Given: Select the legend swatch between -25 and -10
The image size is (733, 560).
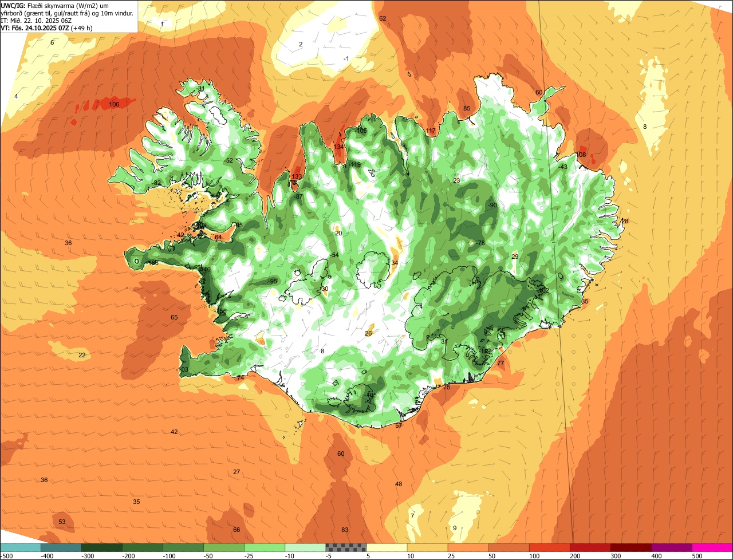Looking at the screenshot, I should [x=265, y=547].
